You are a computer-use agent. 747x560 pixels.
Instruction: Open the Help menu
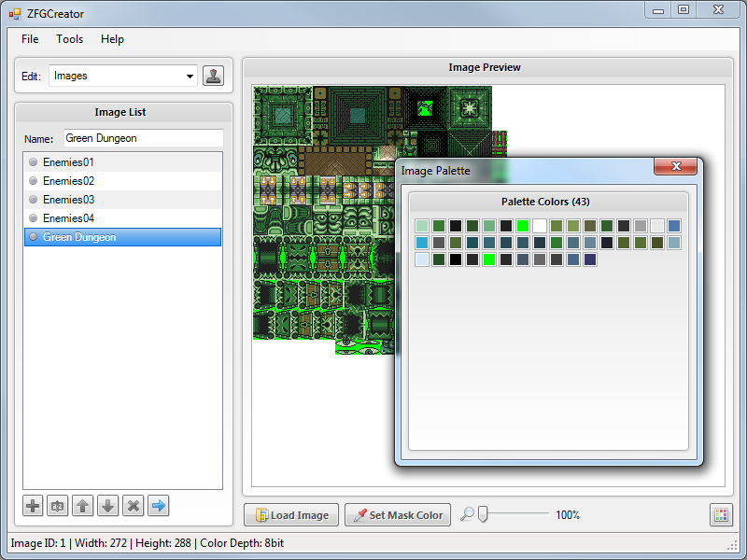click(x=112, y=39)
